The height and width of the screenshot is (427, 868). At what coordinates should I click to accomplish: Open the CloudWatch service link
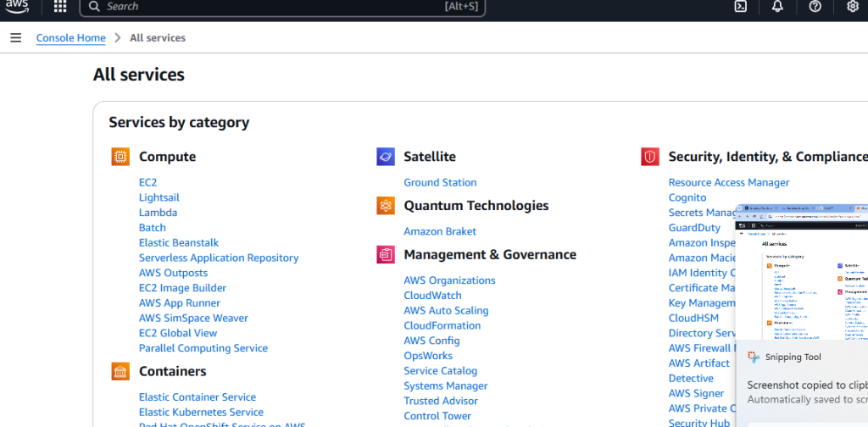point(432,296)
